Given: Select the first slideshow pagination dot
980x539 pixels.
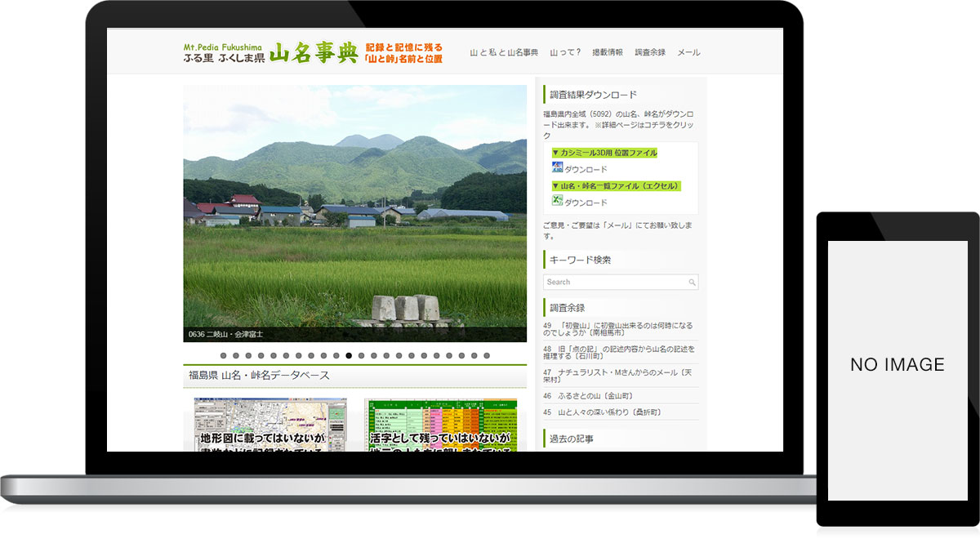Looking at the screenshot, I should click(x=224, y=355).
